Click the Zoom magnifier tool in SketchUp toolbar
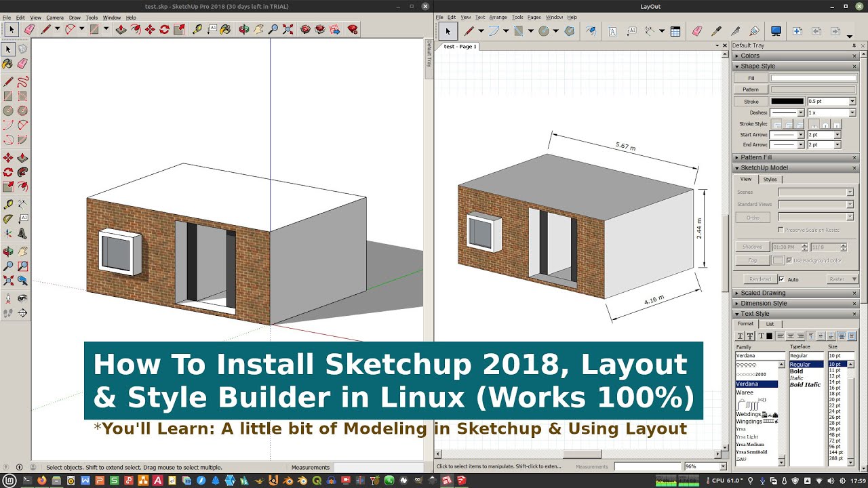Viewport: 868px width, 488px height. coord(273,29)
